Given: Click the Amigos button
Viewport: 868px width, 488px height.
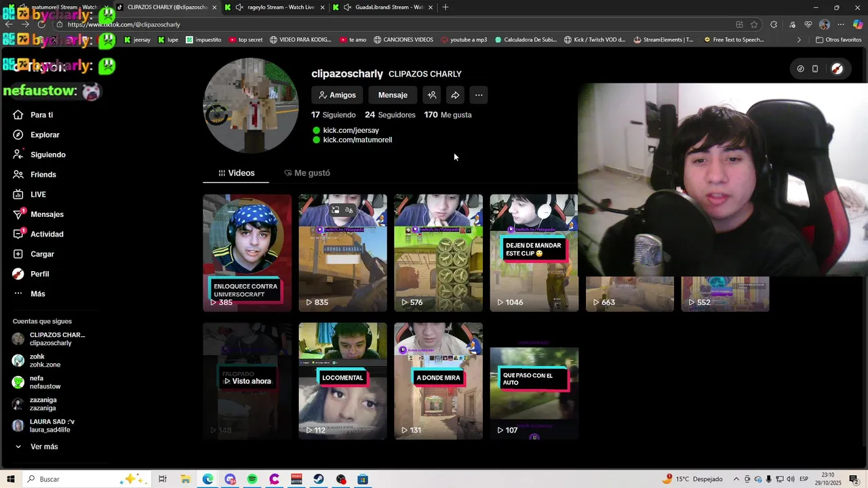Looking at the screenshot, I should (337, 95).
